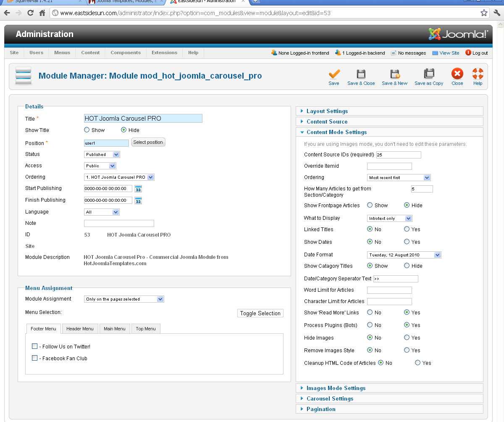Open the Extensions menu
The image size is (504, 422).
click(165, 53)
